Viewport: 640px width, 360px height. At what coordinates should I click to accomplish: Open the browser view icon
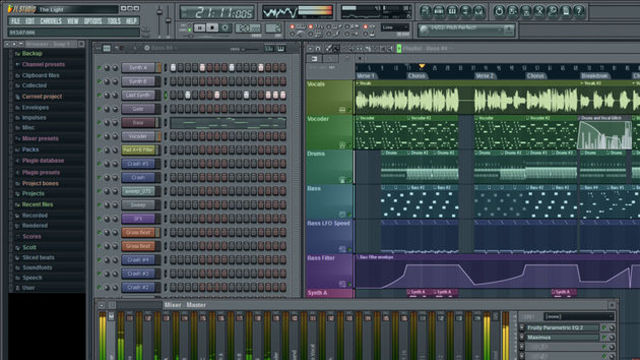click(465, 11)
